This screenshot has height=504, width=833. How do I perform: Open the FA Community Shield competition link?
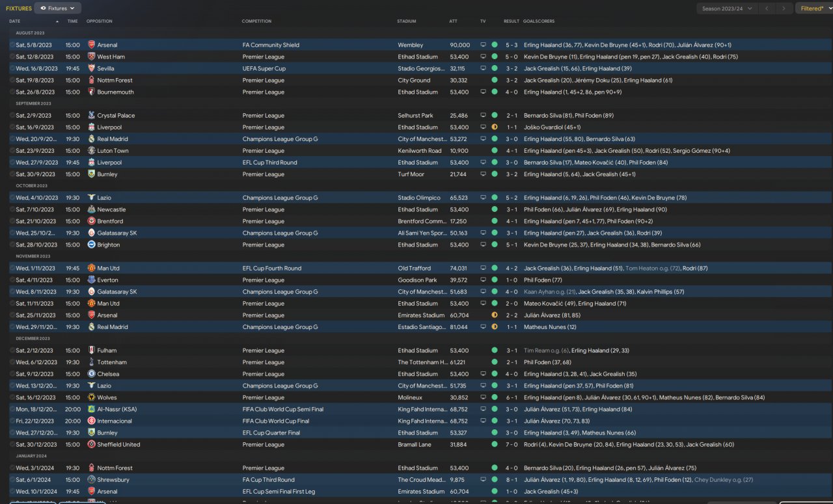[271, 45]
